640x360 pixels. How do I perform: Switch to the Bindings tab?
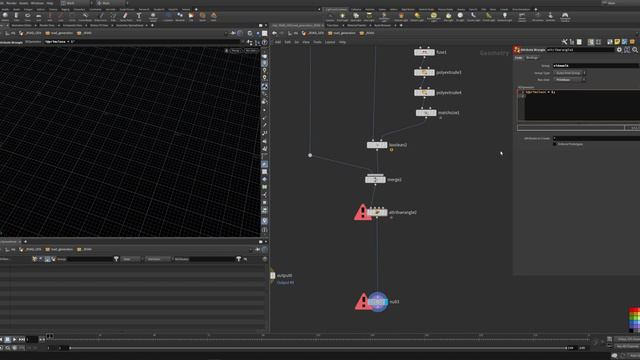pos(532,58)
